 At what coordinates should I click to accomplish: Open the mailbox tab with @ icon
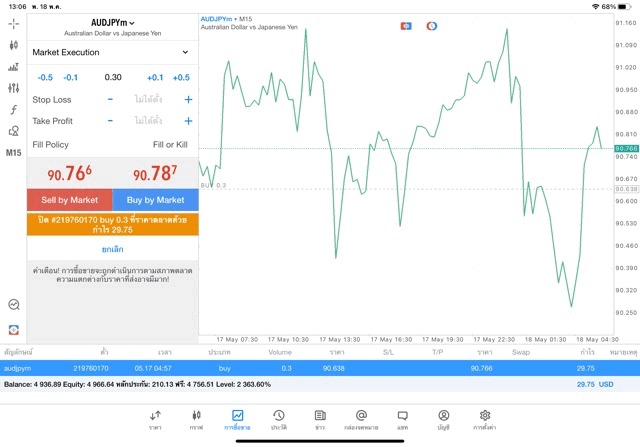361,420
